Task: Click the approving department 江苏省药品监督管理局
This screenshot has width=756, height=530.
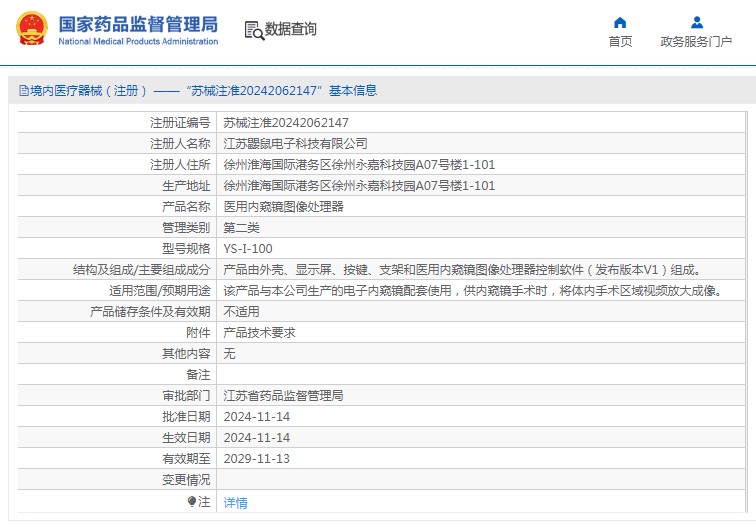Action: [x=283, y=396]
